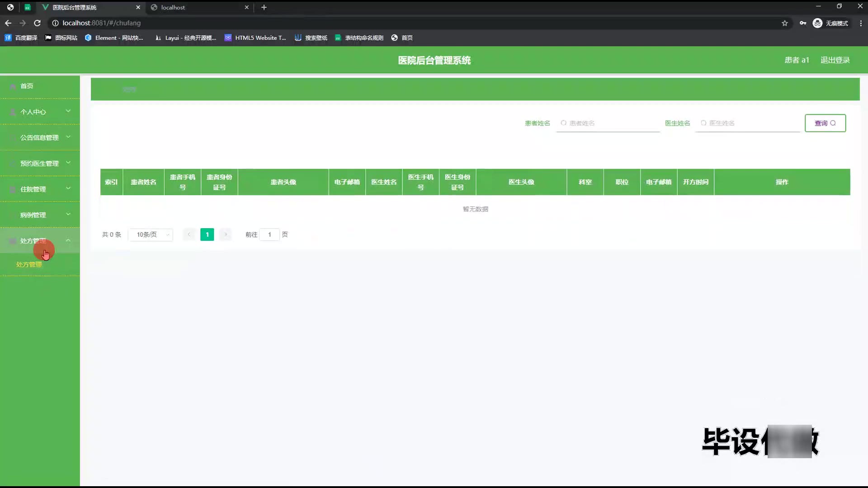The image size is (868, 488).
Task: Open the 10条/页 page size dropdown
Action: 151,235
